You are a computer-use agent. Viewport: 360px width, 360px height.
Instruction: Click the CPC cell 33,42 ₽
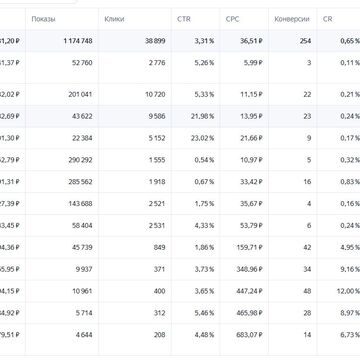tap(251, 182)
